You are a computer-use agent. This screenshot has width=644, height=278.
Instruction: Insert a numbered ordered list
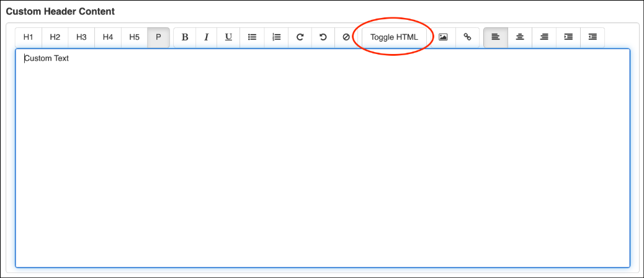click(x=277, y=37)
